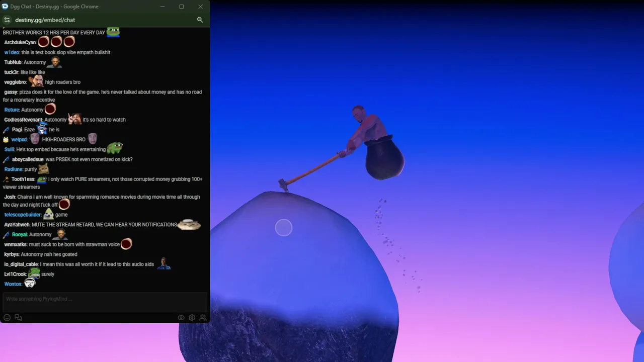
Task: Open ArchdukeCyan's username in chat
Action: (x=20, y=43)
